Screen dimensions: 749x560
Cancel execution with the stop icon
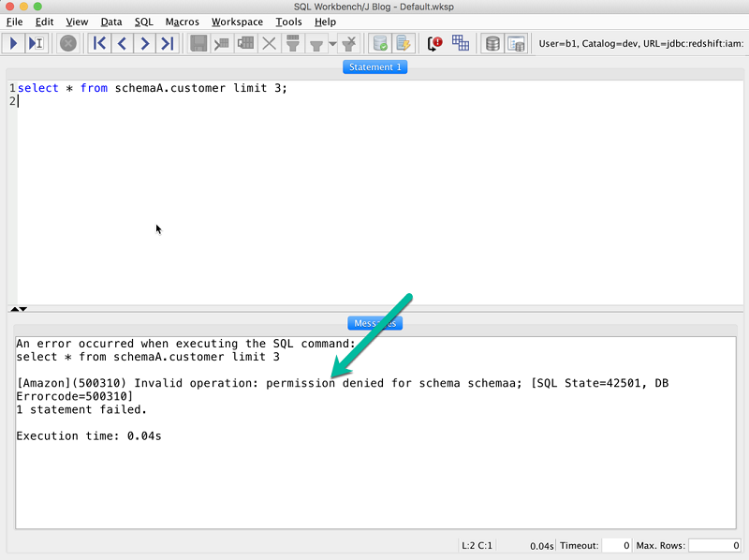point(67,43)
